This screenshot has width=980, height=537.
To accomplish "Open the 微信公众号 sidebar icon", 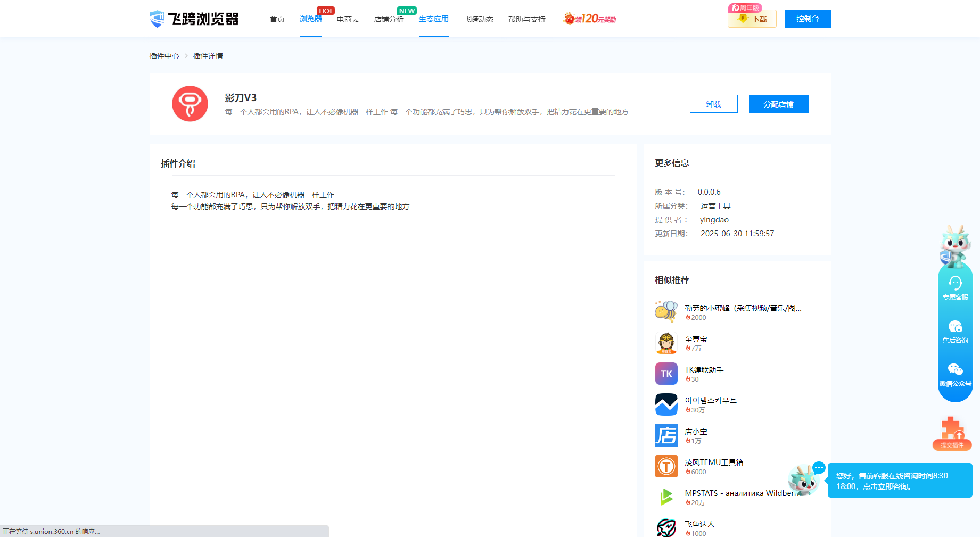I will (955, 374).
